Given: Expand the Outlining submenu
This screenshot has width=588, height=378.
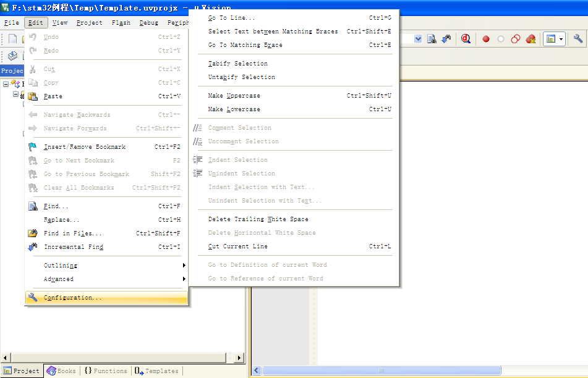Looking at the screenshot, I should 106,266.
